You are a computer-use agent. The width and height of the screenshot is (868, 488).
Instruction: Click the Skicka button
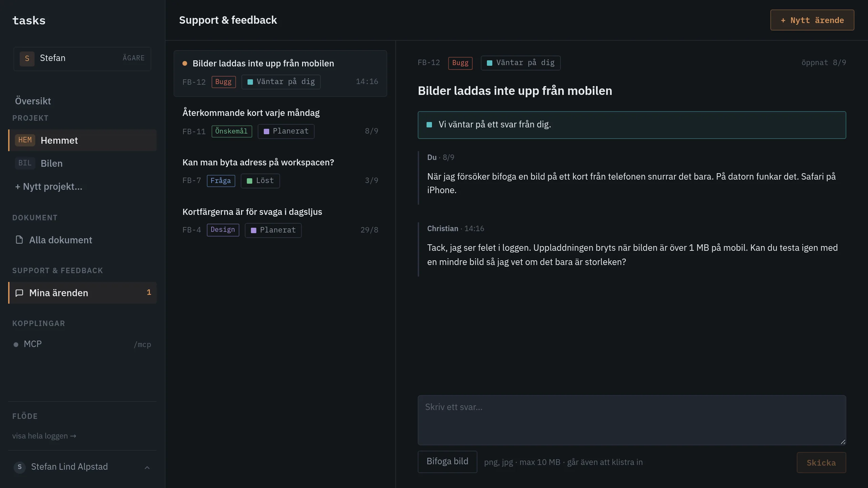[821, 463]
